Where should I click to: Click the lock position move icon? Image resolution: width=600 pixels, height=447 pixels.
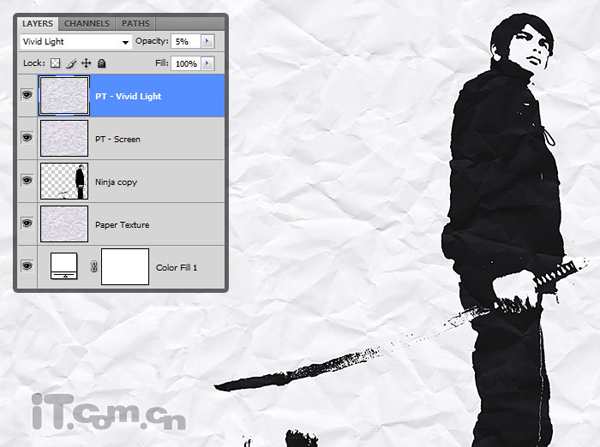[x=86, y=63]
